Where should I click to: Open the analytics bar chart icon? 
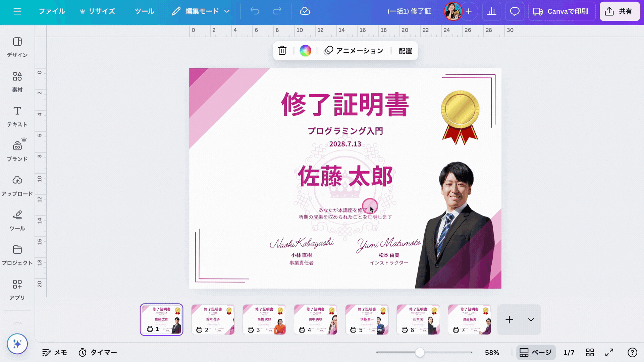pos(491,11)
